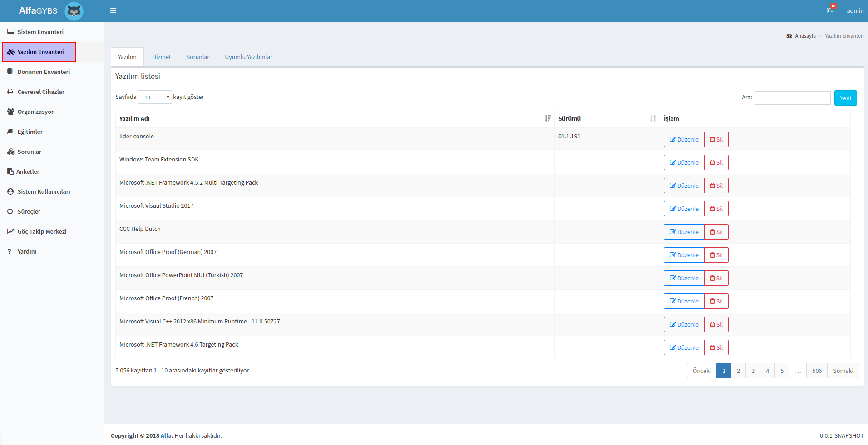Sort by Yazılım Adı column icon
868x445 pixels.
click(x=547, y=118)
